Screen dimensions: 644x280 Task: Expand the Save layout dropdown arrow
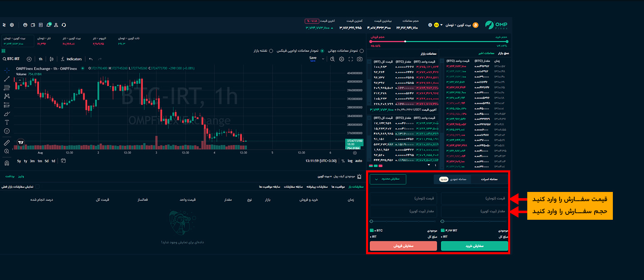point(323,59)
